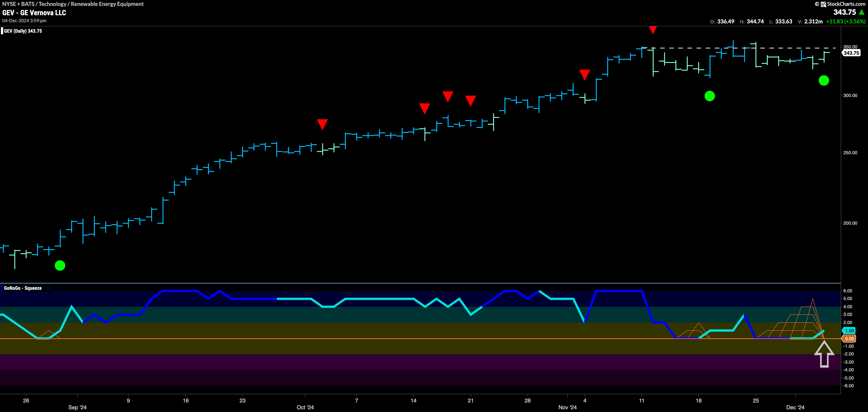Click the Nov '24 date axis label
This screenshot has height=412, width=868.
point(567,407)
